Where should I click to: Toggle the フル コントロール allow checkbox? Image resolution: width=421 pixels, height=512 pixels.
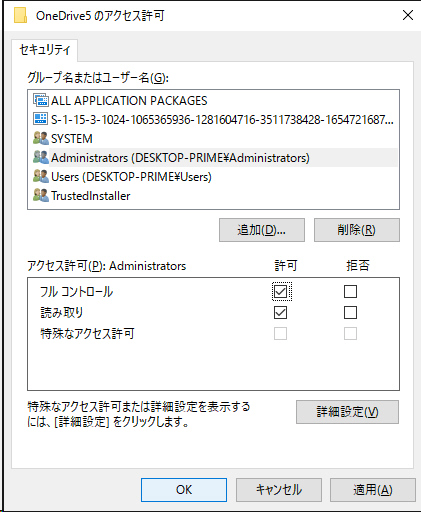280,292
